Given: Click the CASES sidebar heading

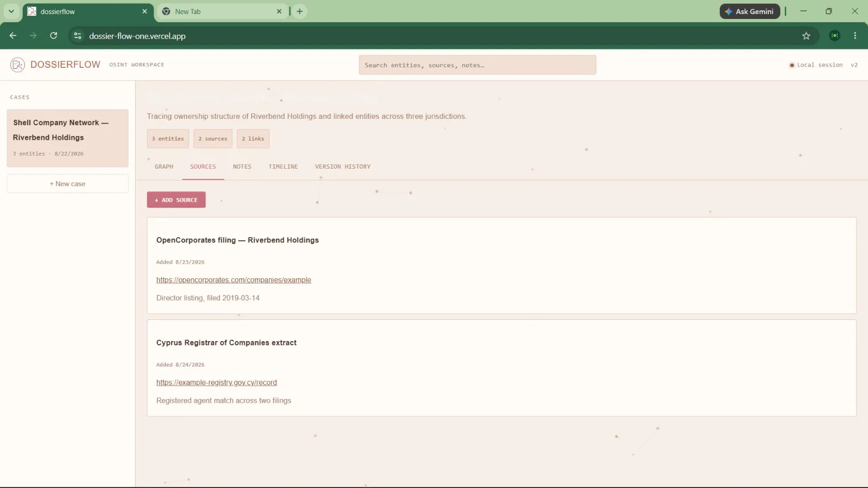Looking at the screenshot, I should coord(20,98).
